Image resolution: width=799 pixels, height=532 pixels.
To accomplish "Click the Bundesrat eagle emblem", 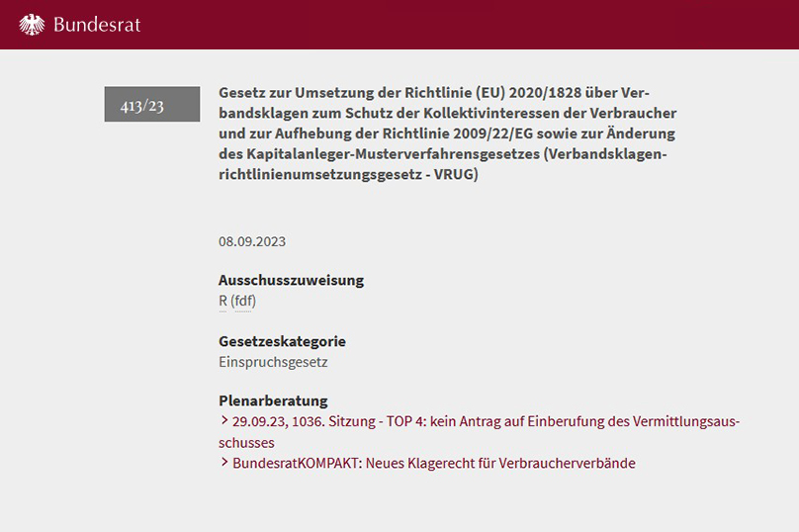I will (32, 24).
